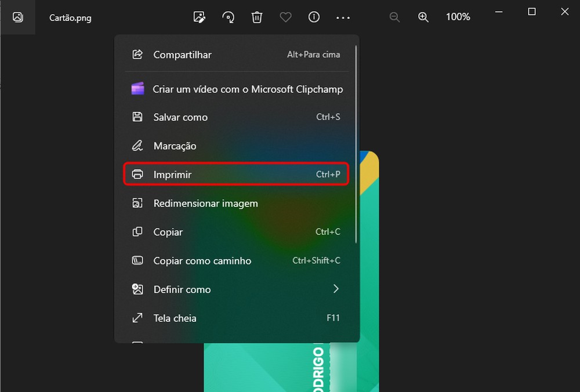Viewport: 580px width, 392px height.
Task: Show file information panel
Action: click(314, 17)
